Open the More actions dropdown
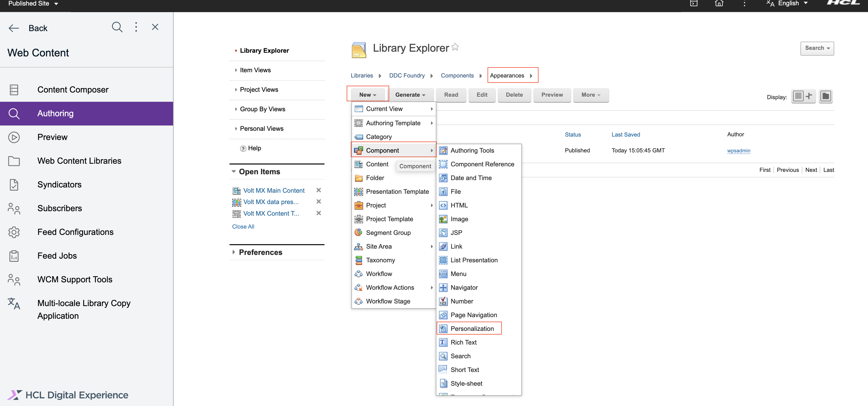This screenshot has height=406, width=868. pyautogui.click(x=591, y=95)
